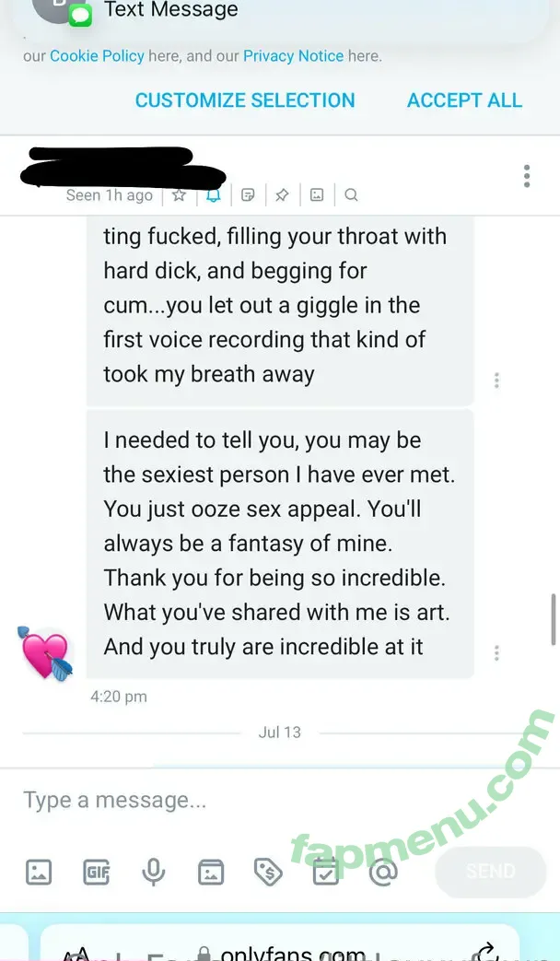The image size is (560, 961).
Task: Open the vault media icon
Action: 211,872
